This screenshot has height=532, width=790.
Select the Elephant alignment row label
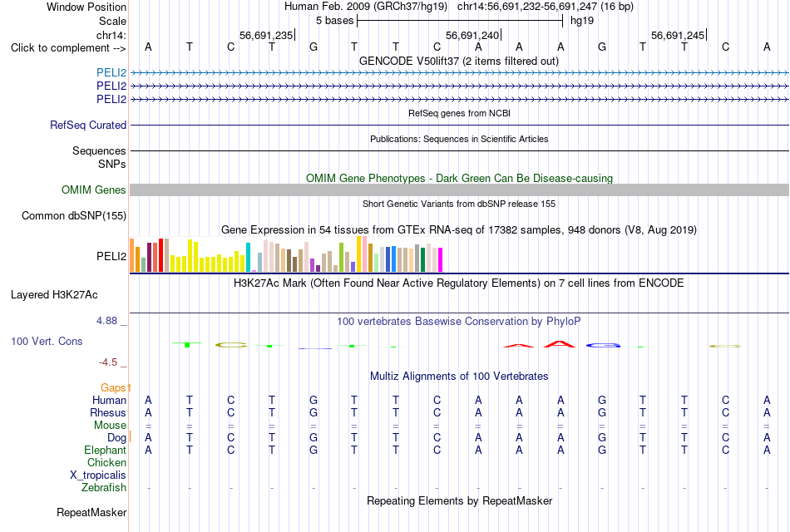[x=106, y=450]
